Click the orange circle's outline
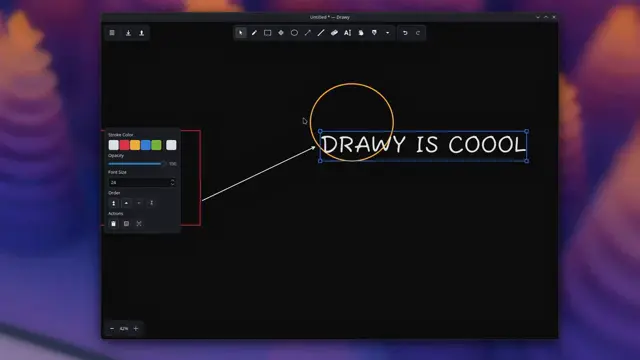Screen dimensions: 640x360 pos(352,84)
